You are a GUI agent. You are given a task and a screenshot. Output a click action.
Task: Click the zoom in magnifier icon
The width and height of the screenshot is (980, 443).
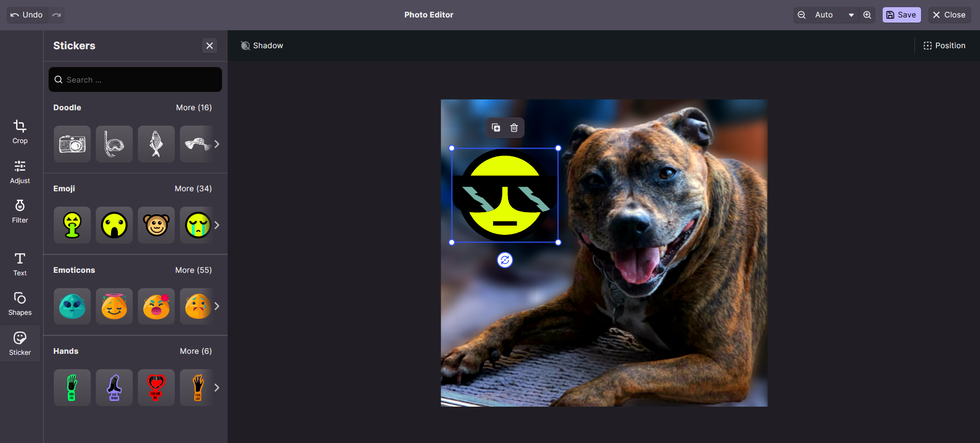click(867, 15)
